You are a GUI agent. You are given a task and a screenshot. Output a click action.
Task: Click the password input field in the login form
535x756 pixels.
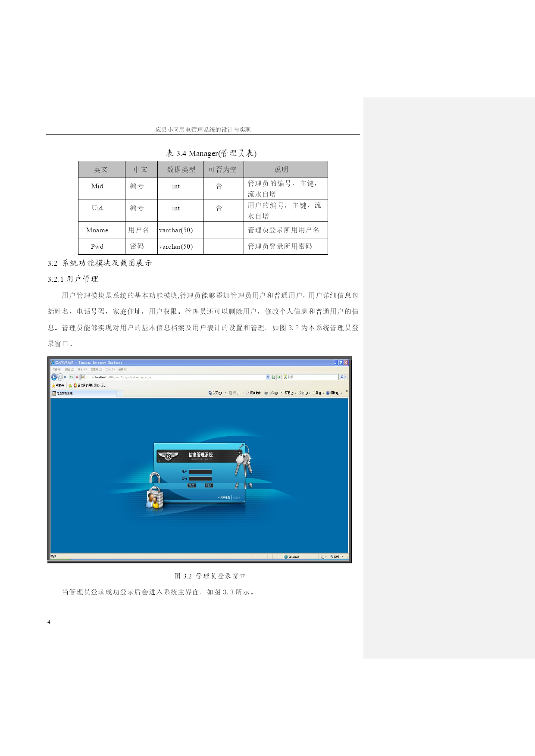200,478
